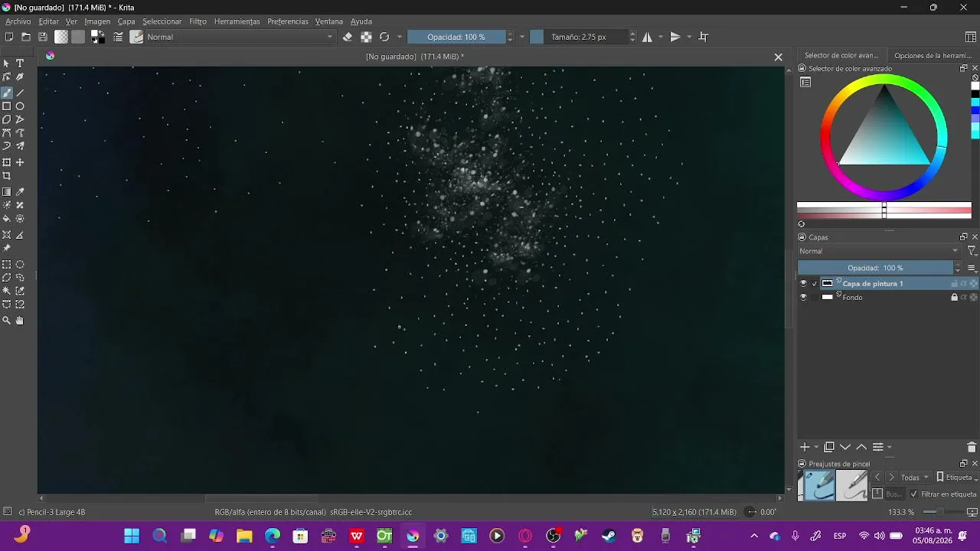Open the layer blending mode dropdown
Viewport: 980px width, 551px height.
[x=879, y=251]
